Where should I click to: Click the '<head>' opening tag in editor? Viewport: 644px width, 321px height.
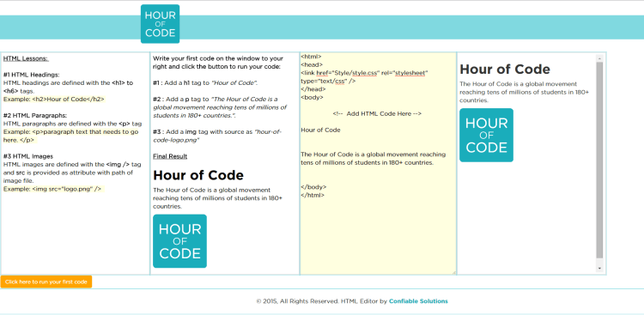point(313,65)
